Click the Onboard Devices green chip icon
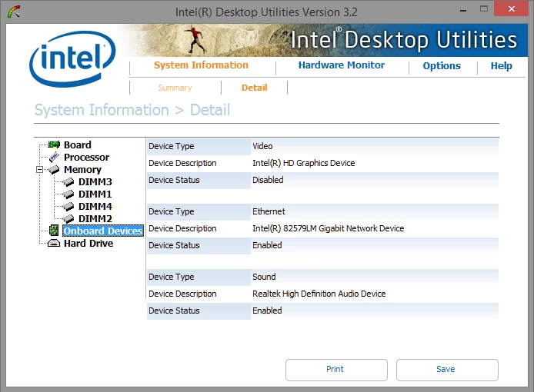Viewport: 534px width, 392px height. pyautogui.click(x=54, y=231)
